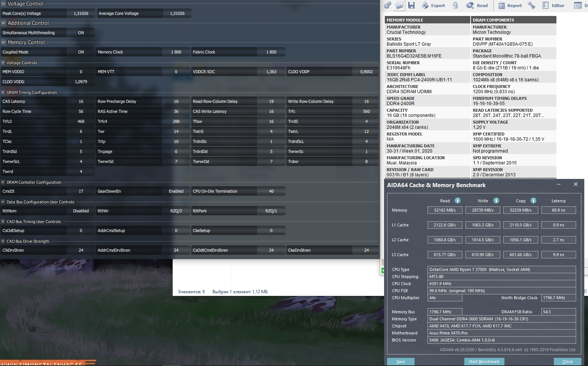This screenshot has width=588, height=366.
Task: Click the CPU Type field
Action: pos(501,269)
